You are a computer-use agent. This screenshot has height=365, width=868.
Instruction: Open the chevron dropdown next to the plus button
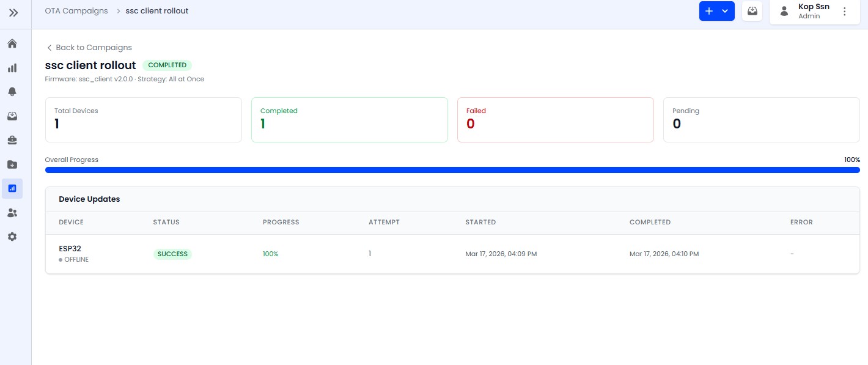[x=725, y=10]
